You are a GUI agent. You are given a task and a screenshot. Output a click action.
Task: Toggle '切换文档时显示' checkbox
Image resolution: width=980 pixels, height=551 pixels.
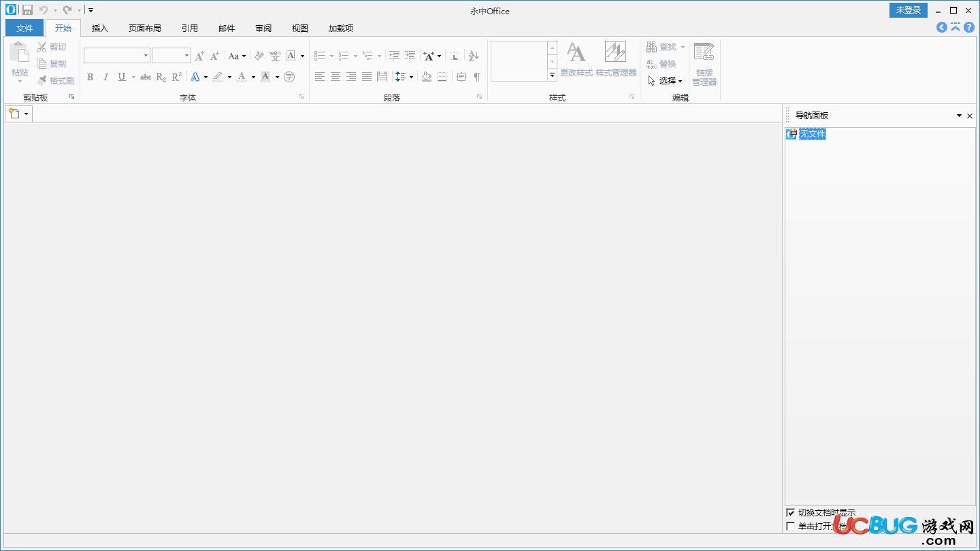point(790,512)
